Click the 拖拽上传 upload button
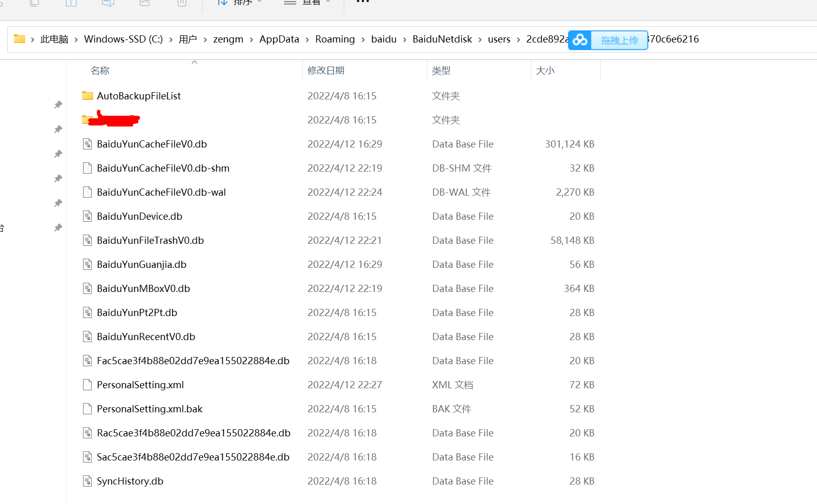Viewport: 817px width, 504px height. click(x=619, y=40)
